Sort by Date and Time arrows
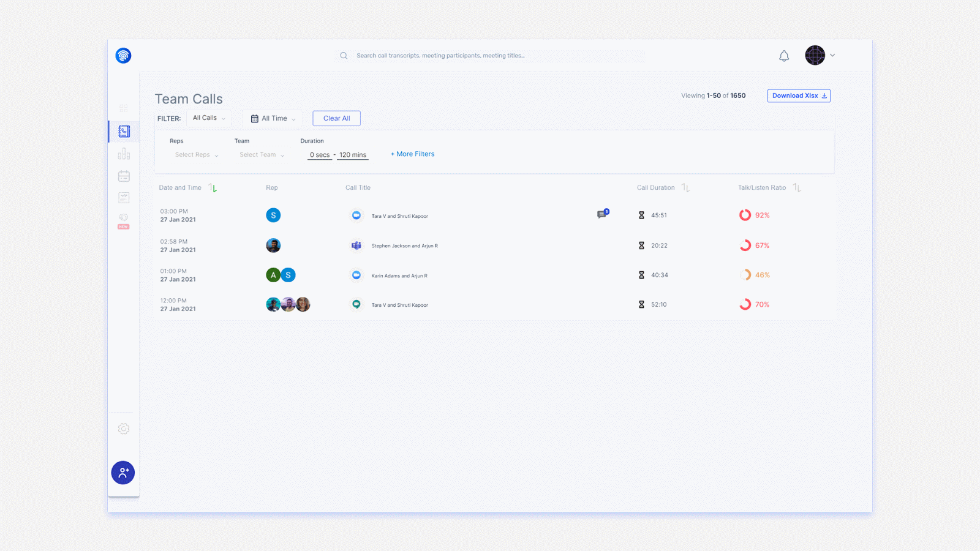The height and width of the screenshot is (551, 980). [x=213, y=188]
